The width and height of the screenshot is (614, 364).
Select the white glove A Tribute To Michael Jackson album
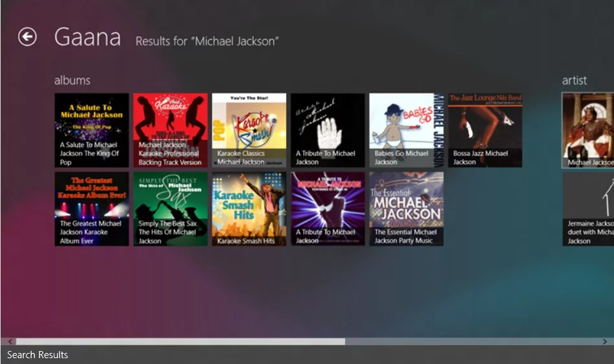[328, 130]
